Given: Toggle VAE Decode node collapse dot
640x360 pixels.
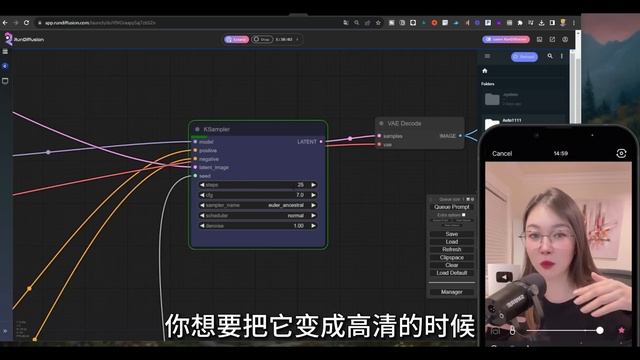Looking at the screenshot, I should point(381,123).
